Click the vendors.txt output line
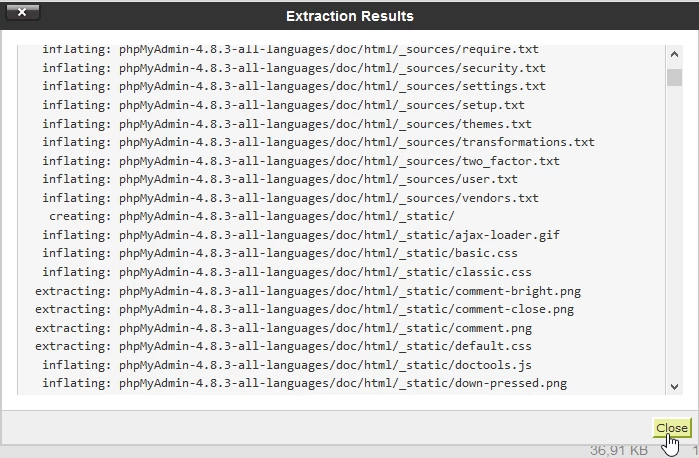The height and width of the screenshot is (458, 699). pos(290,198)
